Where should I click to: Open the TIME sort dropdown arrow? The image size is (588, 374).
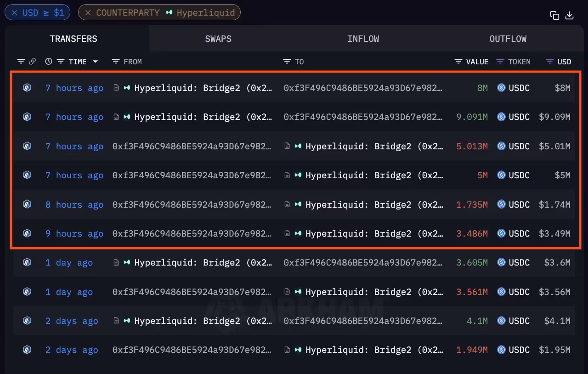coord(96,61)
